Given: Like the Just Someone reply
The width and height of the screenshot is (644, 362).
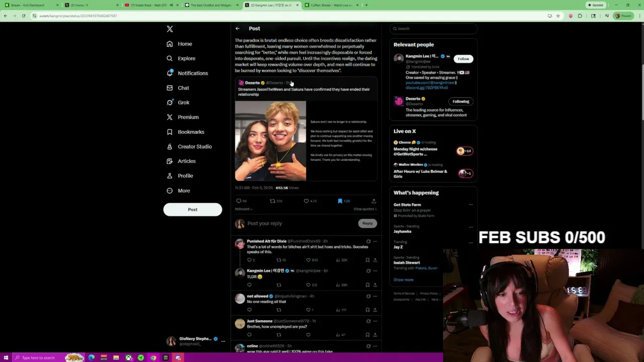Looking at the screenshot, I should click(308, 335).
